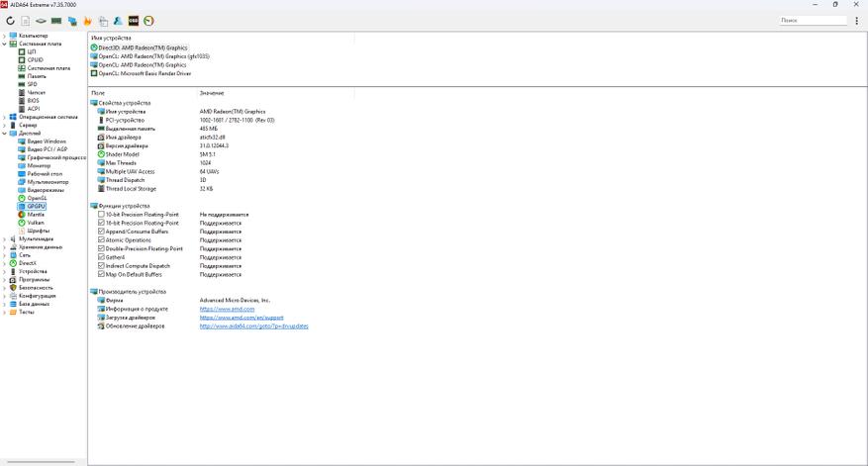Screen dimensions: 868x466
Task: Select OpenCL: Microsoft Basic Render Driver
Action: coord(141,73)
